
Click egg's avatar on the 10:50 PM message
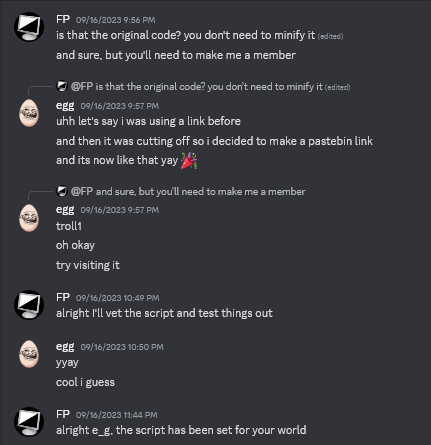(29, 354)
